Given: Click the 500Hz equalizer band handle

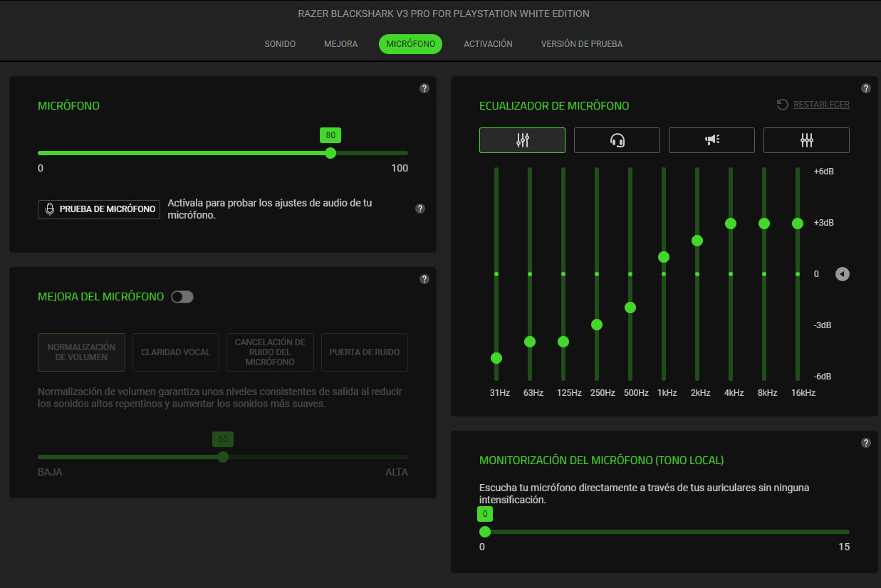Looking at the screenshot, I should [x=630, y=308].
